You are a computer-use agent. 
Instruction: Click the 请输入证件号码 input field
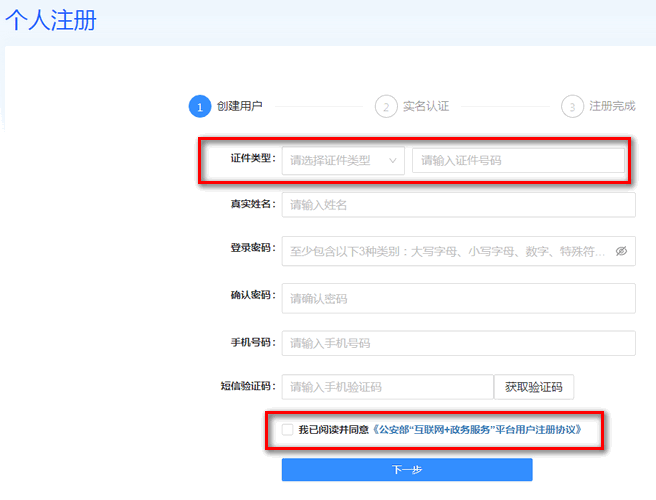pyautogui.click(x=518, y=160)
